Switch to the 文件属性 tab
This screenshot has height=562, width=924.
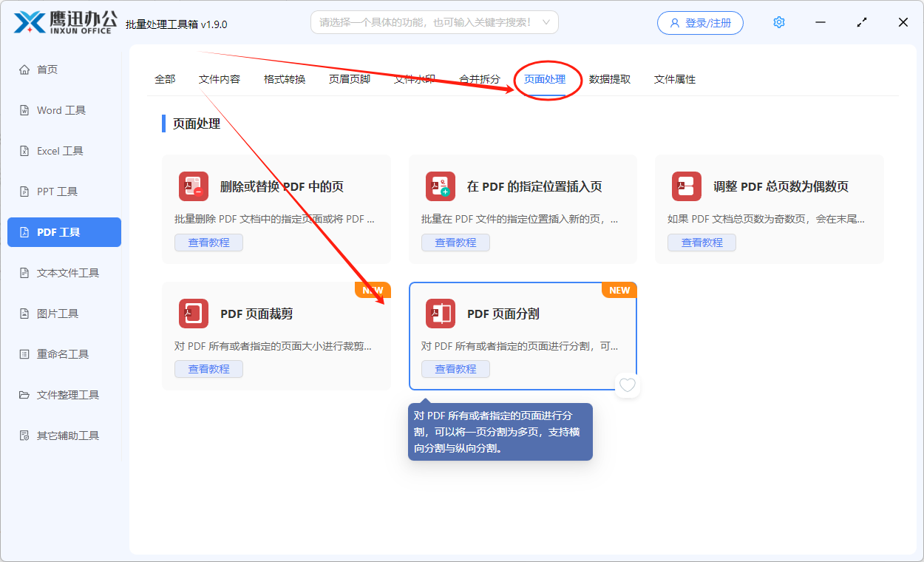(675, 79)
